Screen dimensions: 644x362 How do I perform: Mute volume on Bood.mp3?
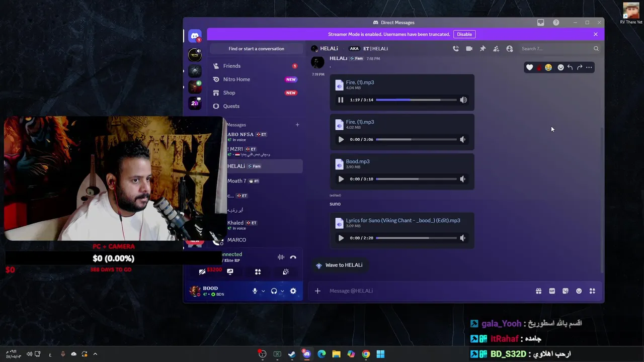[x=463, y=179]
